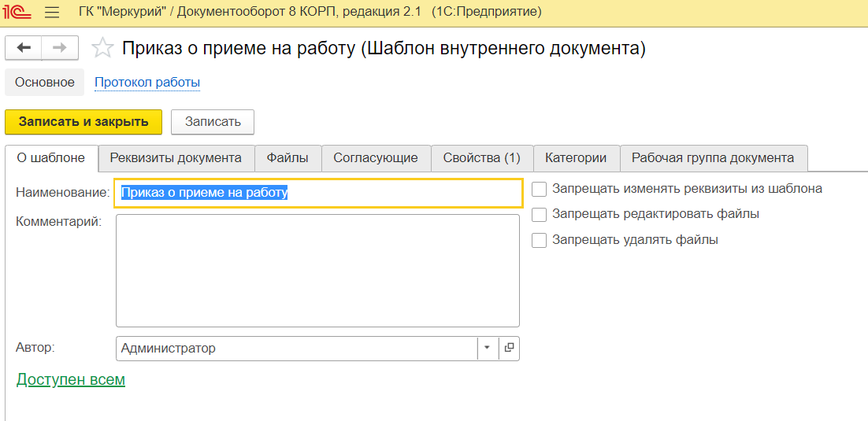868x421 pixels.
Task: Open the Протокол работы link
Action: [147, 82]
